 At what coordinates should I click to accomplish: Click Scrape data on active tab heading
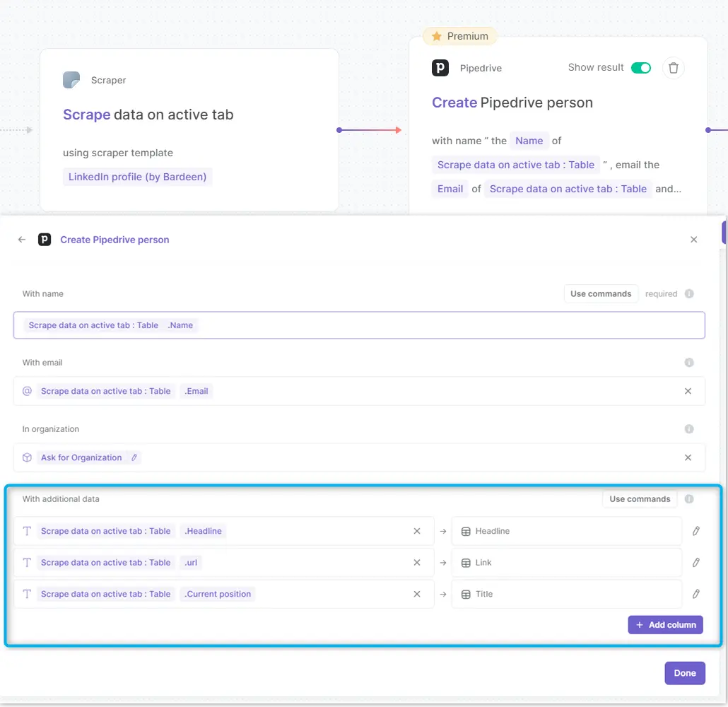[148, 115]
